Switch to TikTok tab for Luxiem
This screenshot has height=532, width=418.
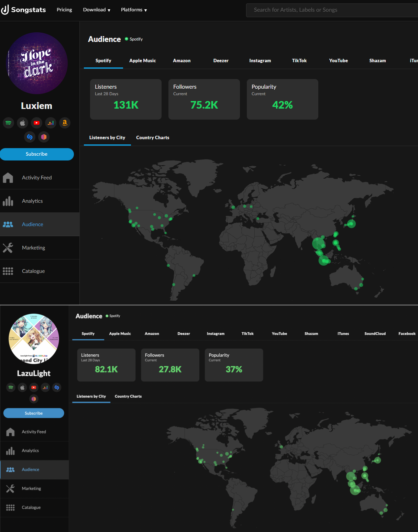[299, 60]
